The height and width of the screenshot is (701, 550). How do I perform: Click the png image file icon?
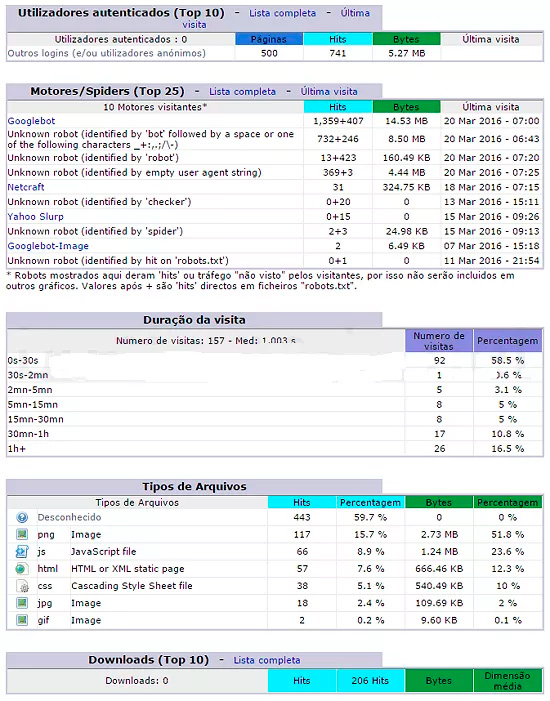(22, 534)
